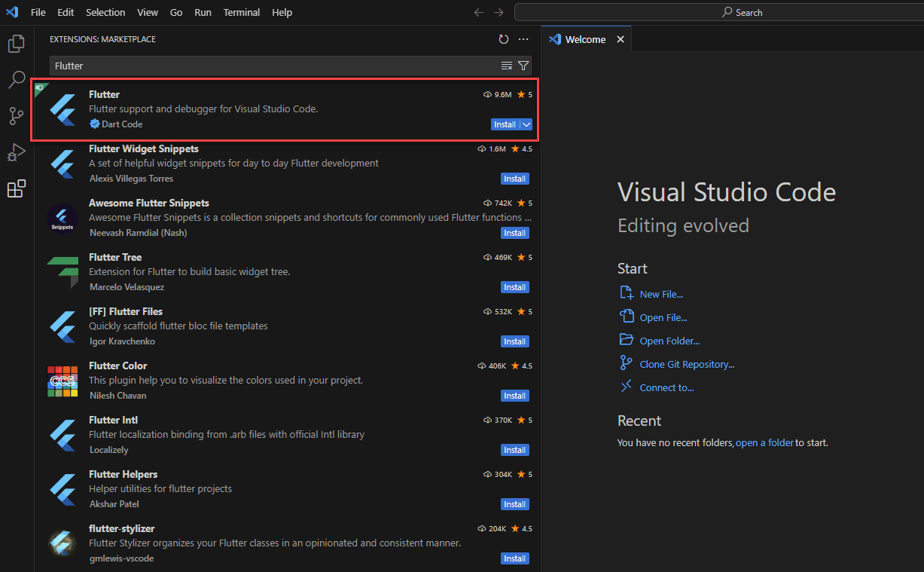This screenshot has width=924, height=572.
Task: Click the Clone Git Repository icon
Action: click(626, 364)
